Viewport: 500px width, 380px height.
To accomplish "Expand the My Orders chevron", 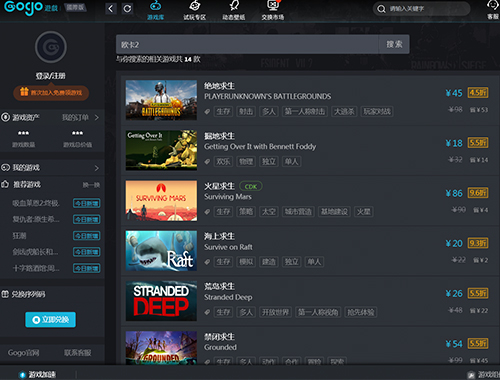I will [x=96, y=117].
